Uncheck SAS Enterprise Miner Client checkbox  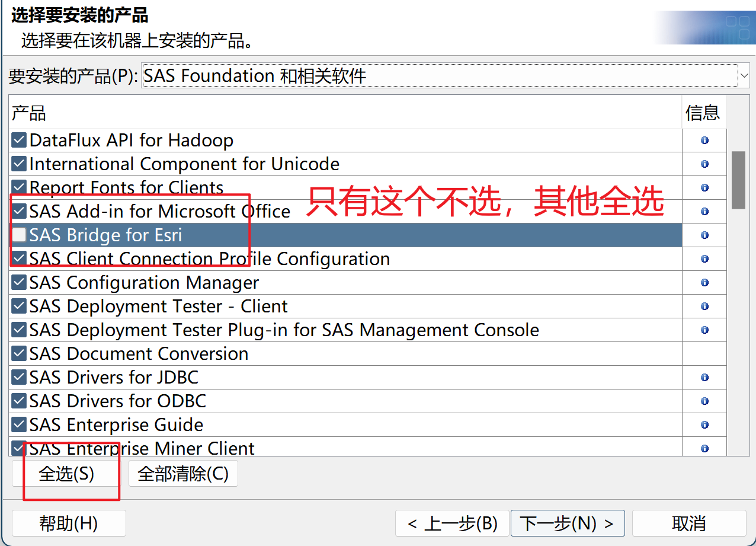pos(19,449)
